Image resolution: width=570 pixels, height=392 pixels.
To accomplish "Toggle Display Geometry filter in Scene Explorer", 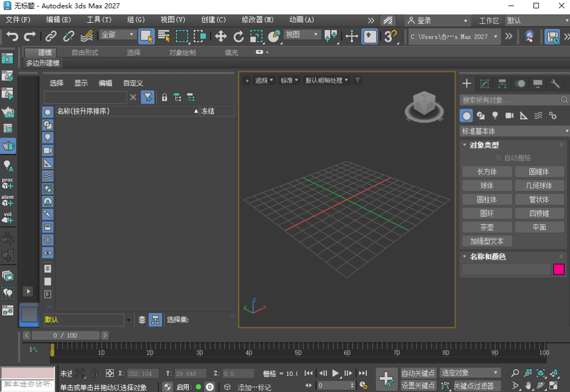I will (x=48, y=112).
